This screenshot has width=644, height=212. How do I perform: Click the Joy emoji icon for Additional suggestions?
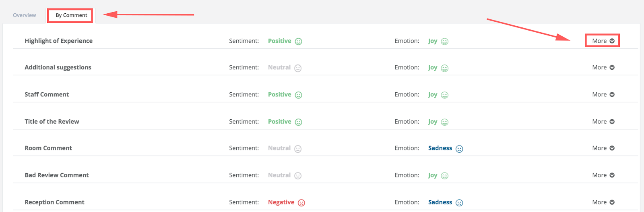444,68
